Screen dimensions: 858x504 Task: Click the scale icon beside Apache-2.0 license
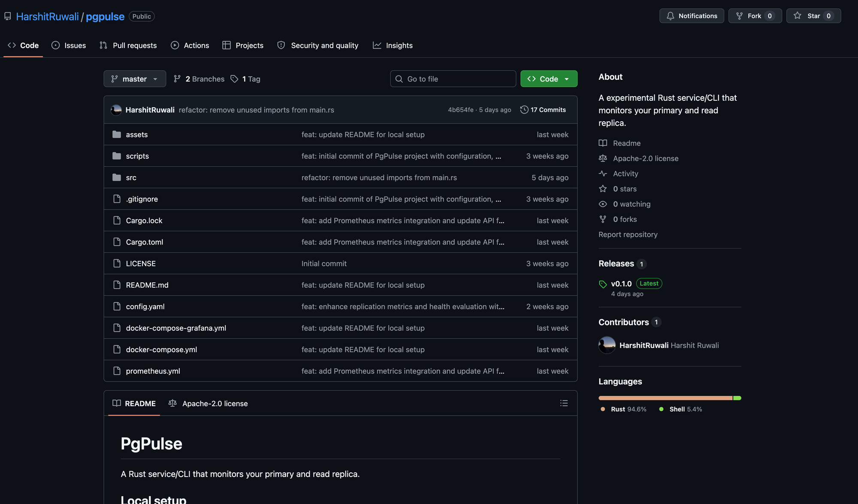603,158
